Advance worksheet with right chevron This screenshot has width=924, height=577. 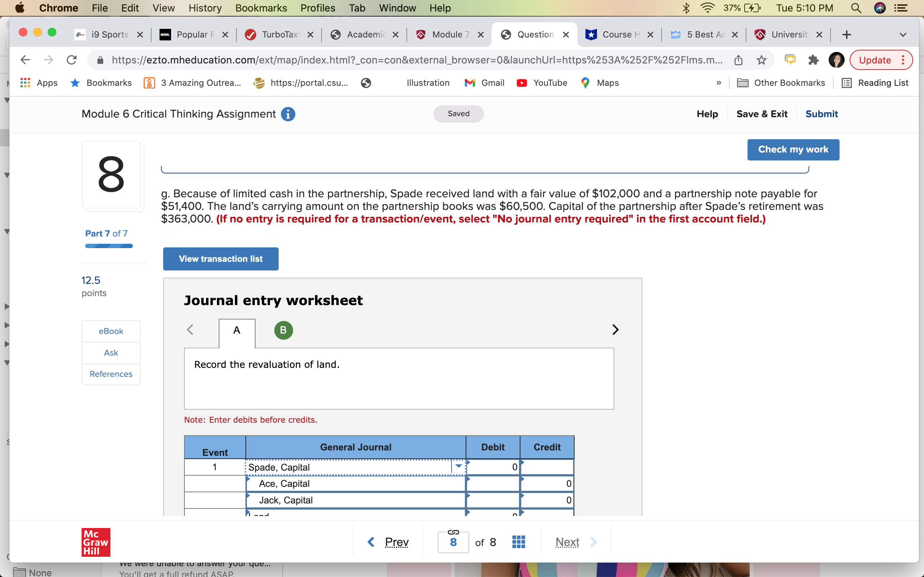pos(615,330)
